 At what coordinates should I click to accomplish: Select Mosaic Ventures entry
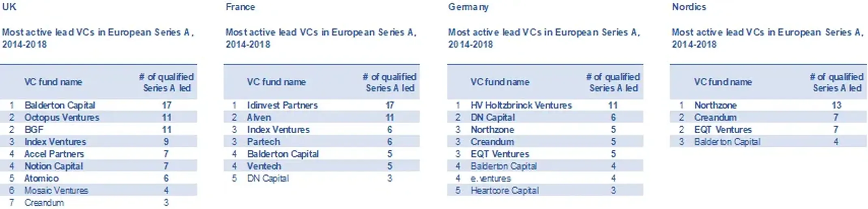[x=56, y=190]
